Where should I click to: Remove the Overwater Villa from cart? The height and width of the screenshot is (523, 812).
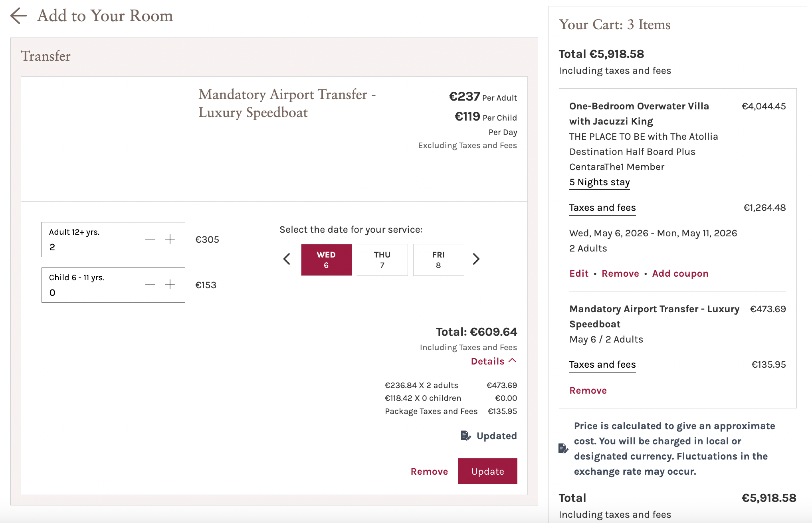tap(620, 273)
